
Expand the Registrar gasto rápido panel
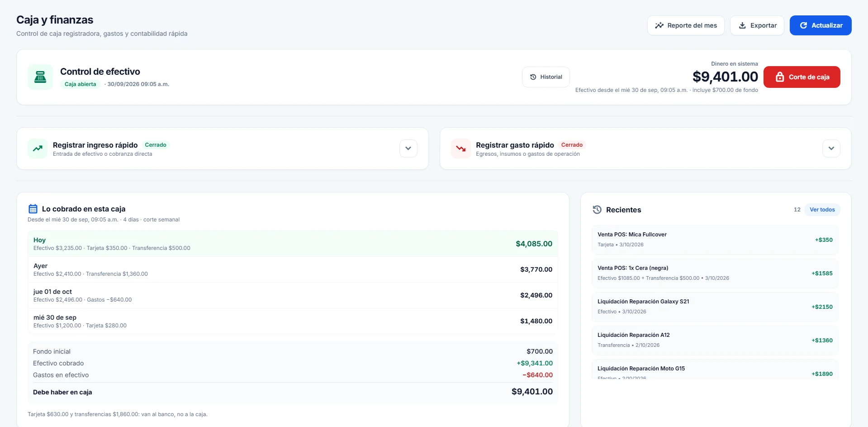point(831,149)
